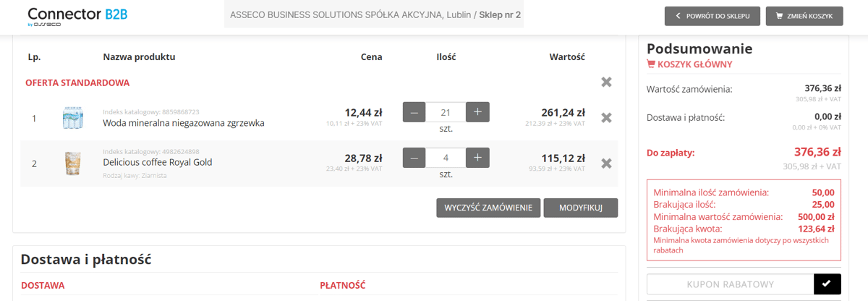This screenshot has height=301, width=868.
Task: Open the Connector B2B logo homepage
Action: point(77,16)
